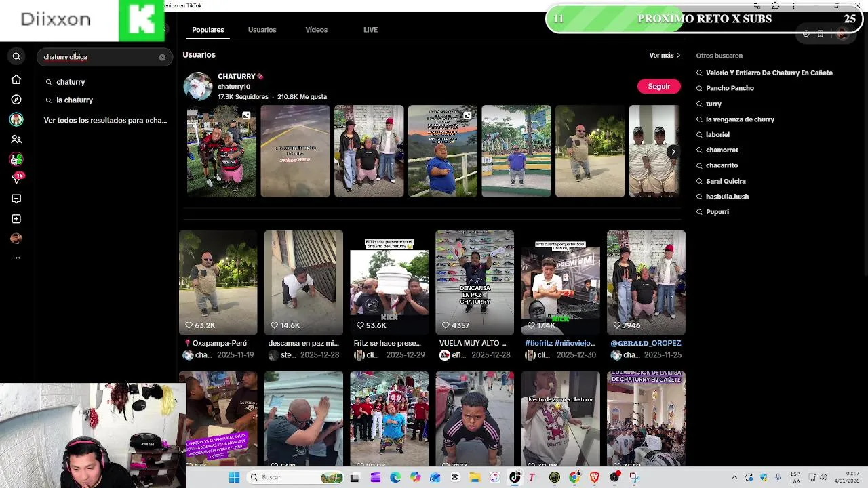
Task: Open the ESP LAA language indicator
Action: click(x=795, y=477)
